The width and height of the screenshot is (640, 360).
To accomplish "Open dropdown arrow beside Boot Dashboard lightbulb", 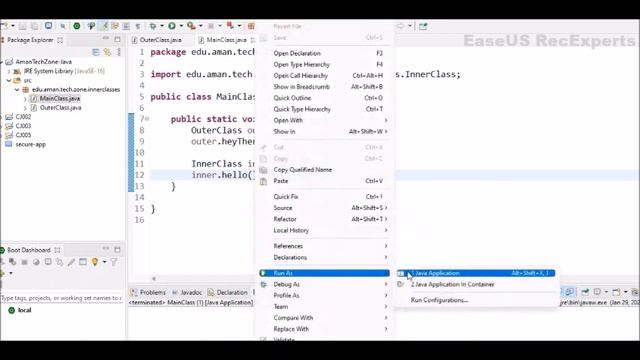I will click(104, 262).
